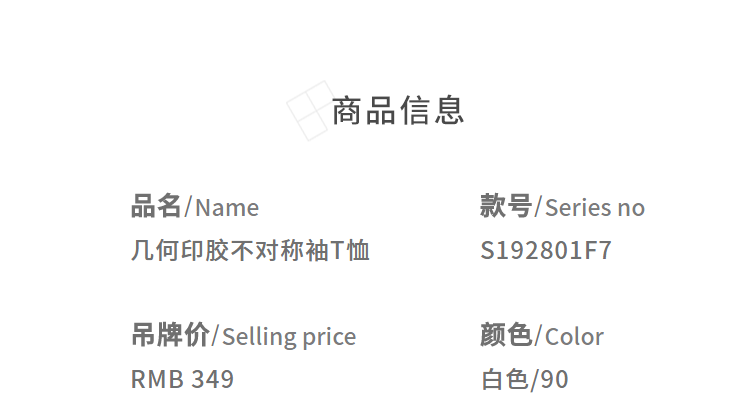Click the Name label text
This screenshot has height=397, width=750.
[227, 208]
